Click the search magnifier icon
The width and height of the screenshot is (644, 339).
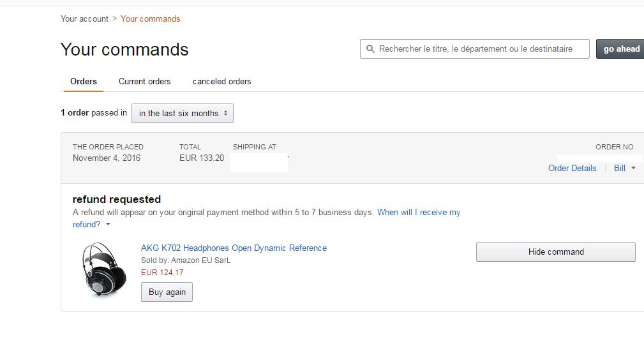pyautogui.click(x=371, y=49)
